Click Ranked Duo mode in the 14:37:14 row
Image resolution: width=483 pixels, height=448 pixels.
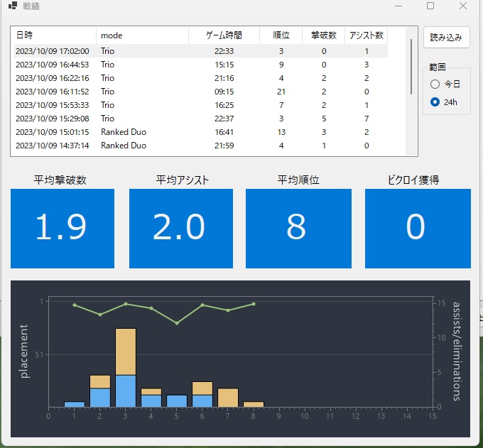point(124,146)
